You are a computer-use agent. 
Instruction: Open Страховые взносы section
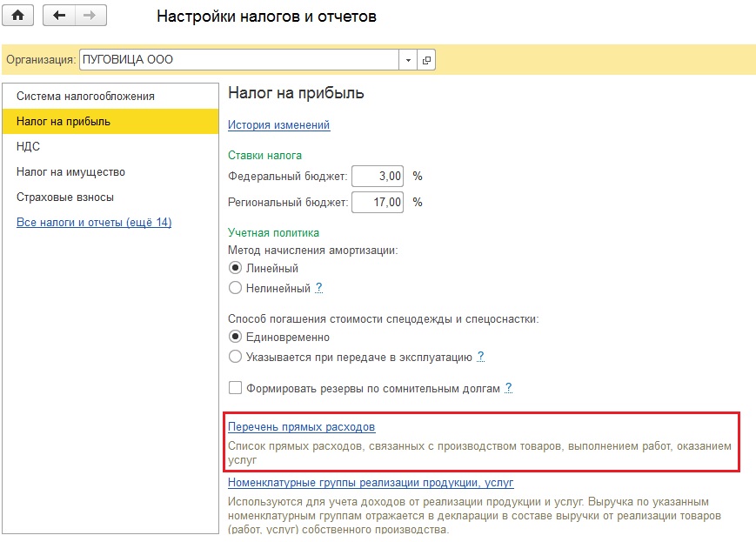coord(110,197)
